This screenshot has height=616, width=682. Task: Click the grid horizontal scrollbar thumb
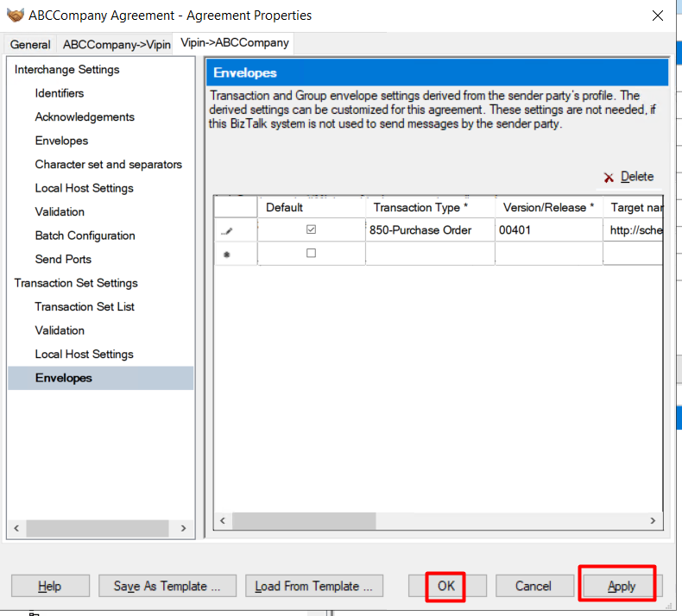[304, 521]
